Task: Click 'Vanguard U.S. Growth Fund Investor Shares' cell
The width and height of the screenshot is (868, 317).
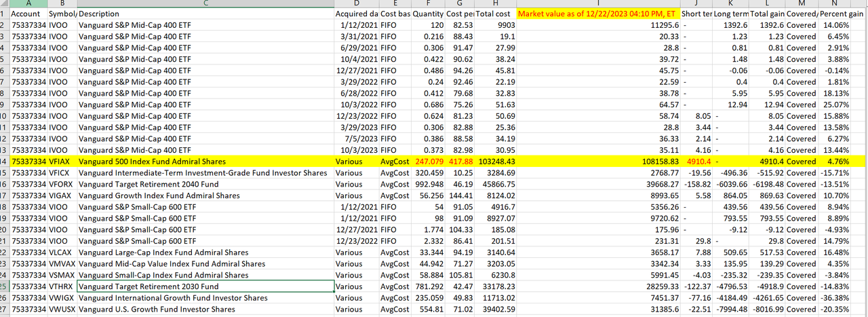Action: 205,309
